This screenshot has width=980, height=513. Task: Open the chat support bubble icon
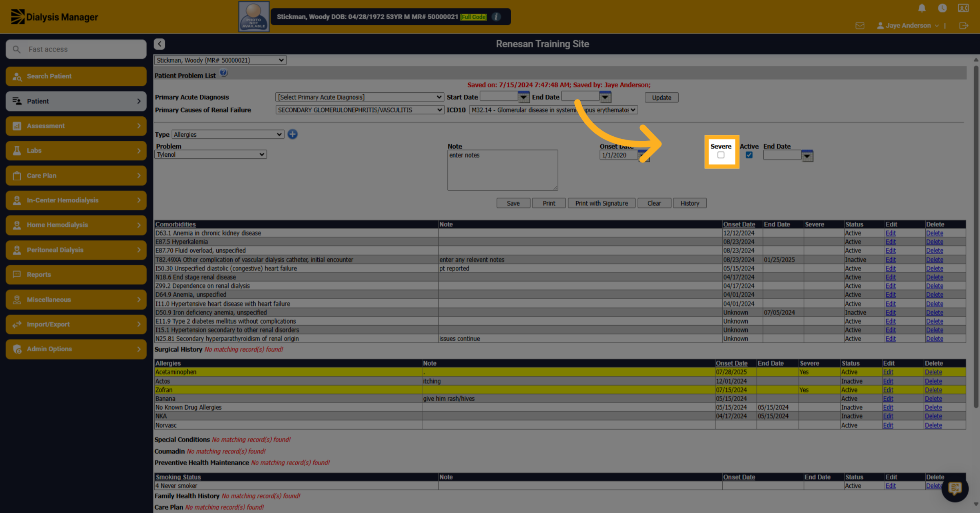[955, 488]
